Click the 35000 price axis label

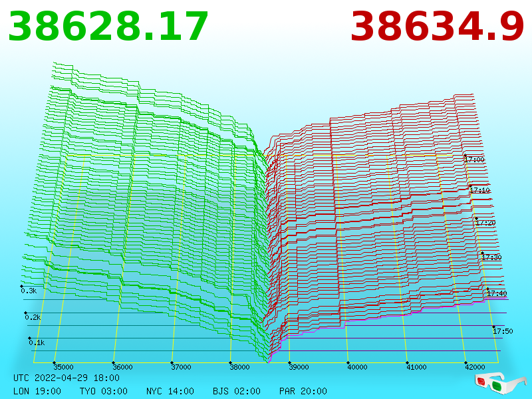click(63, 367)
